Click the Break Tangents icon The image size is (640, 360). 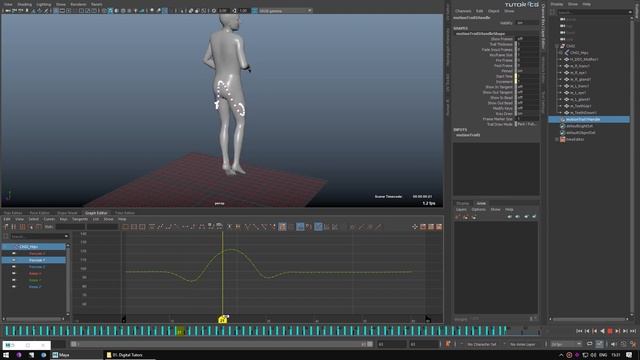(x=230, y=227)
